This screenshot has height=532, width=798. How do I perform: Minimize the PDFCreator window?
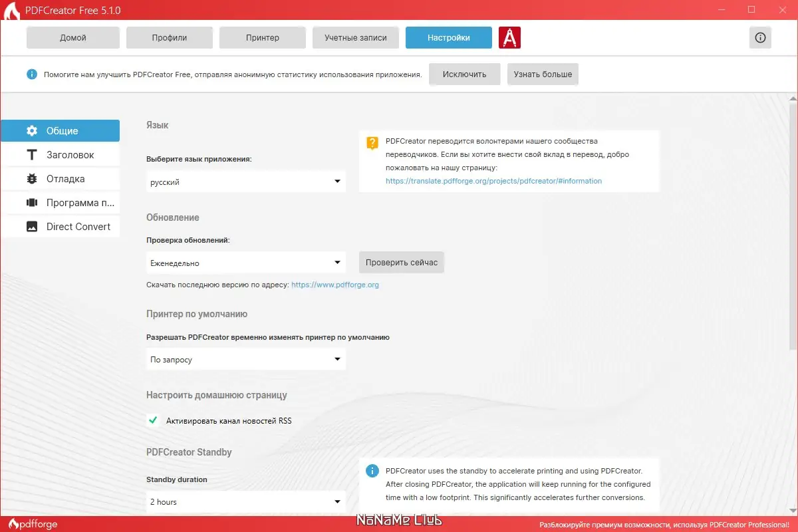coord(721,10)
